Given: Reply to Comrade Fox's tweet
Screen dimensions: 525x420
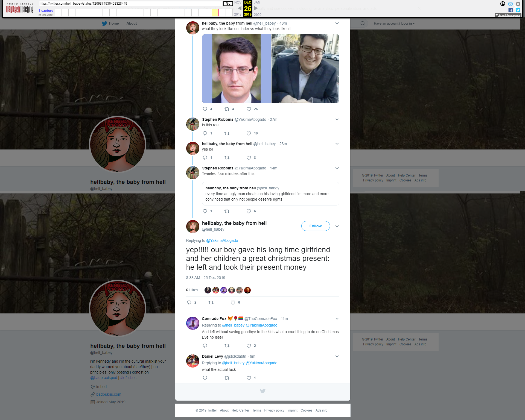Looking at the screenshot, I should [205, 346].
